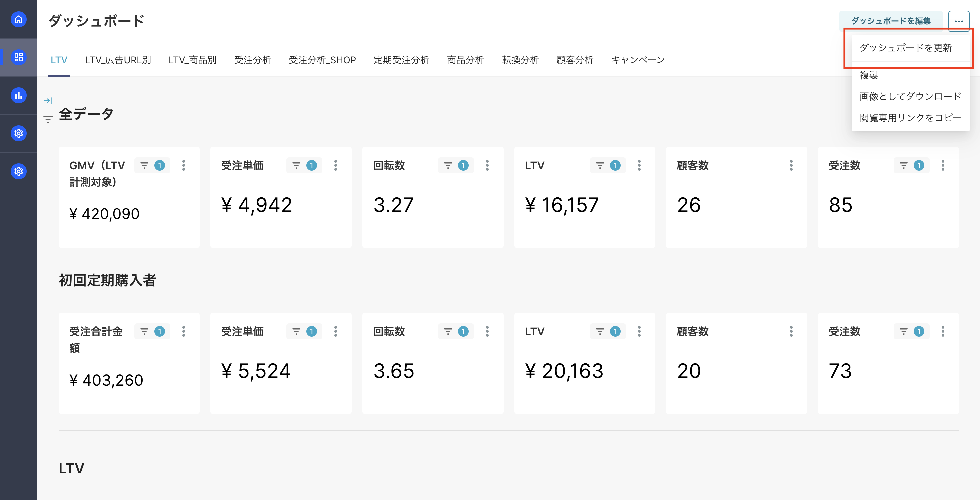Click the ¥ 16,157 LTV value
This screenshot has height=500, width=980.
pyautogui.click(x=562, y=205)
